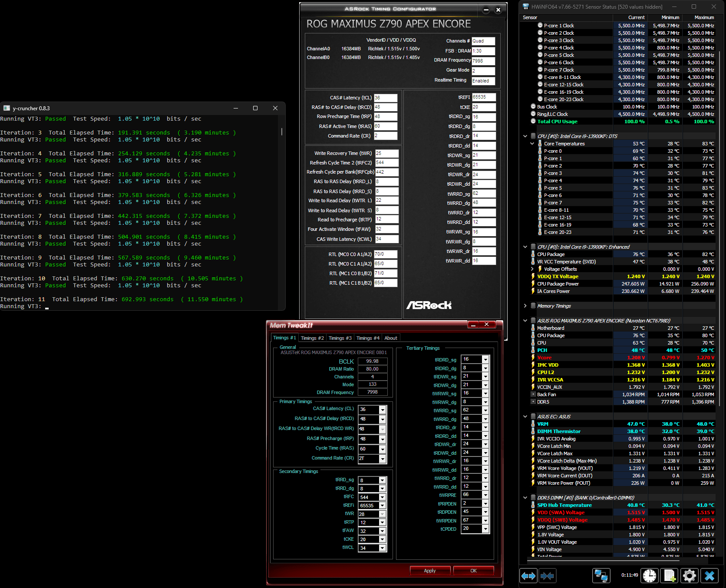
Task: Click BCLK value field in MemTweakIt
Action: [373, 361]
